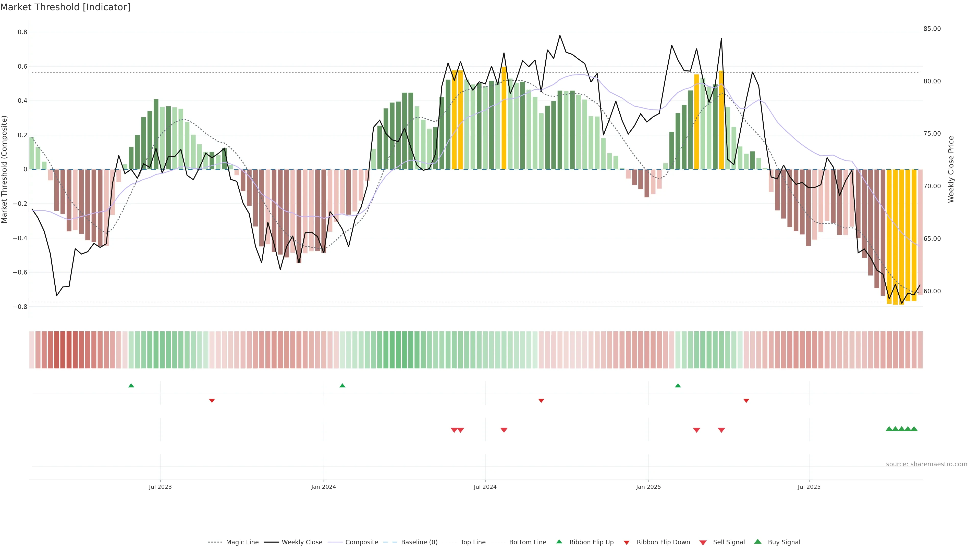The image size is (980, 551).
Task: Click the Market Threshold [Indicator] title
Action: coord(65,7)
